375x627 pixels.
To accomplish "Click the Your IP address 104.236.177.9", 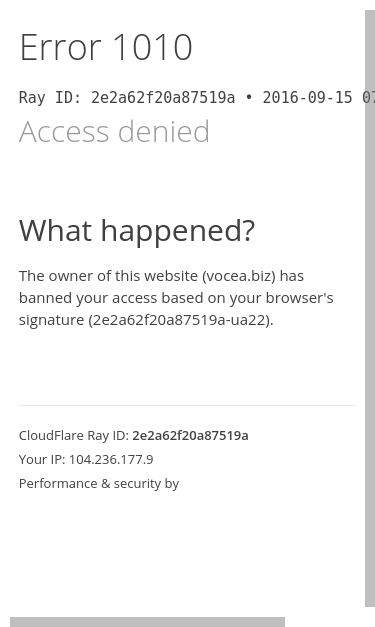I will coord(111,459).
